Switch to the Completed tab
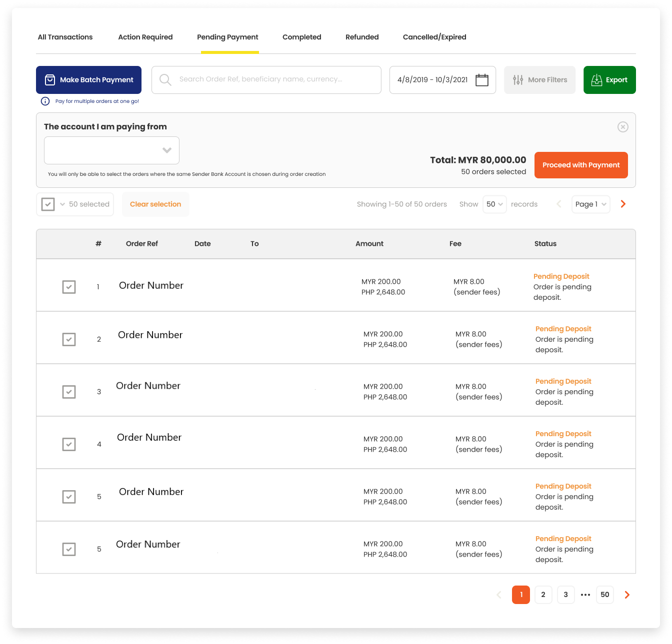This screenshot has height=644, width=672. click(301, 37)
